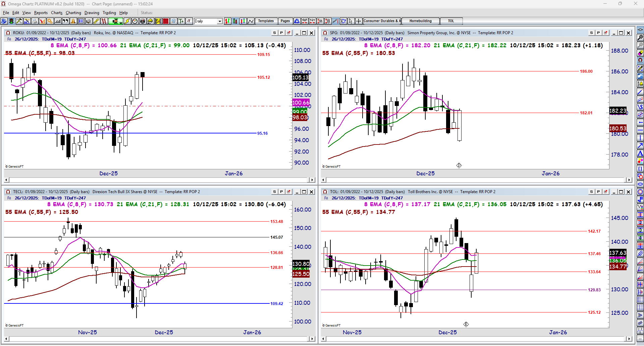Click the traffic light icon in the top toolbar
The width and height of the screenshot is (644, 346).
tap(11, 21)
